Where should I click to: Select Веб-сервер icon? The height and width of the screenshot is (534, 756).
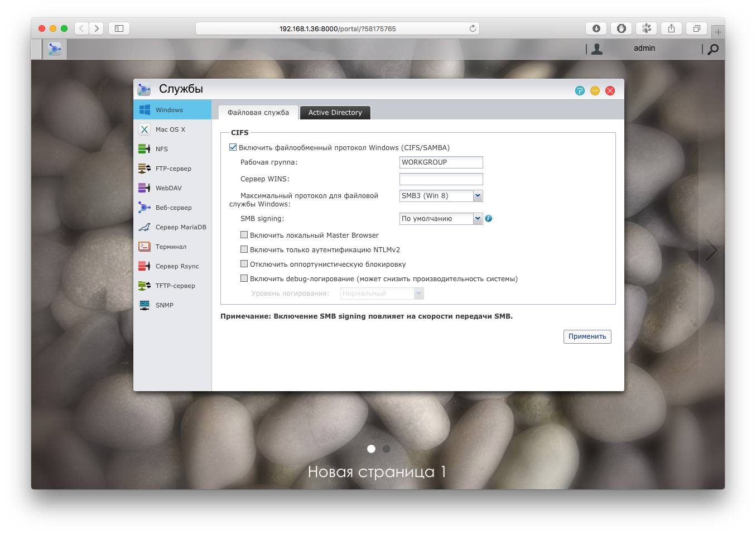click(x=145, y=208)
